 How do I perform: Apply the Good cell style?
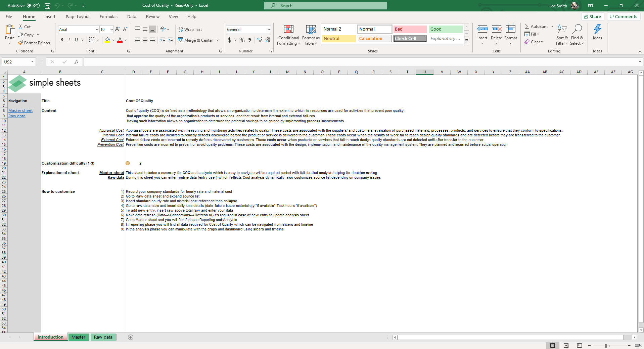pyautogui.click(x=446, y=29)
